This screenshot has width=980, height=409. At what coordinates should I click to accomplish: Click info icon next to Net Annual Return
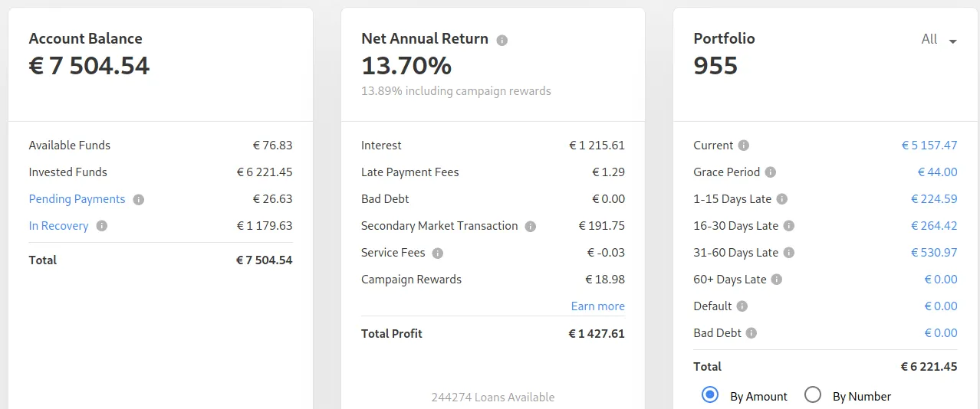click(x=502, y=40)
